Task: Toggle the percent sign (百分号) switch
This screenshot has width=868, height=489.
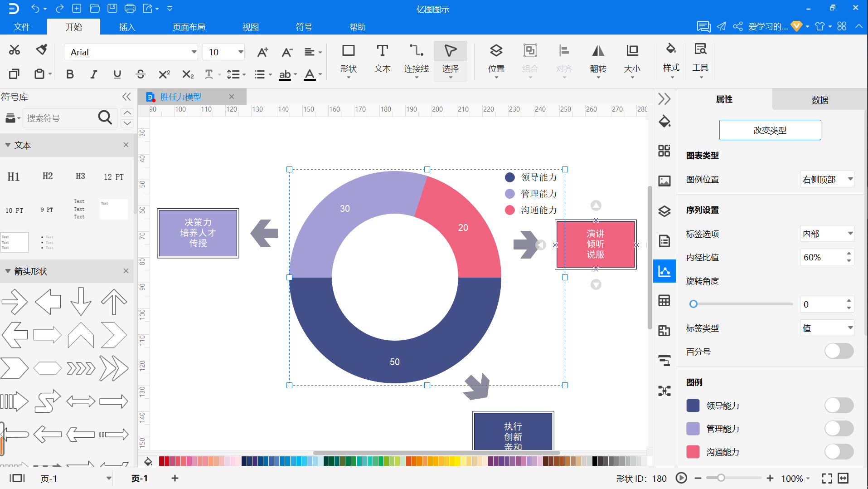Action: point(839,351)
